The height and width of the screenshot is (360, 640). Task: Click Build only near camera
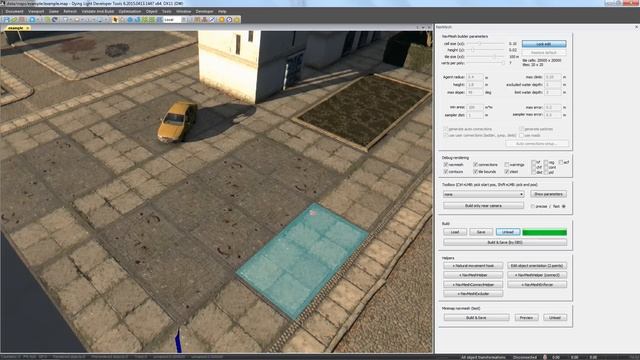[483, 205]
